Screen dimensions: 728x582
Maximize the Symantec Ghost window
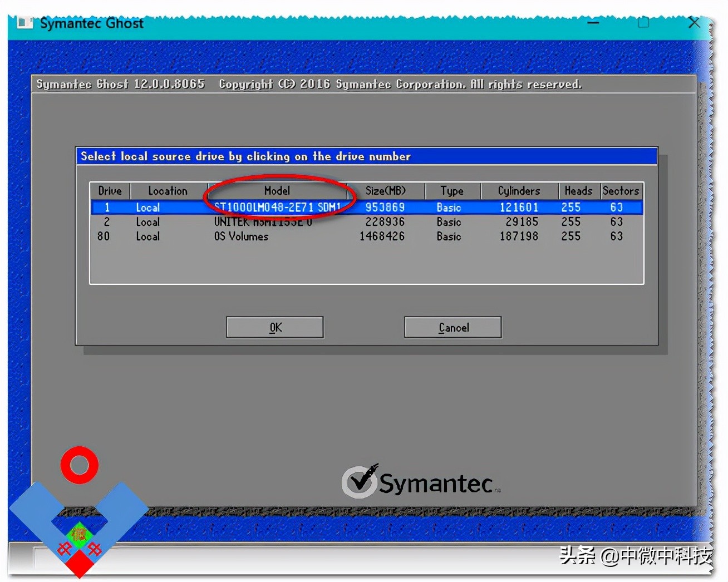(643, 23)
